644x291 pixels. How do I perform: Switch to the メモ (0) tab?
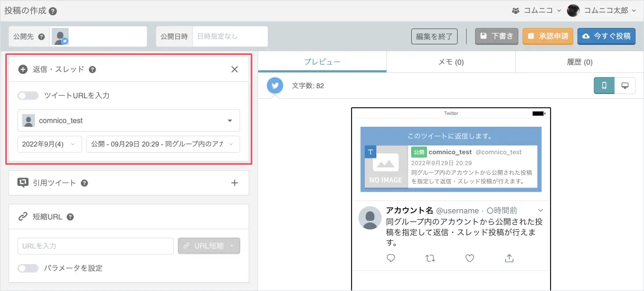[451, 62]
